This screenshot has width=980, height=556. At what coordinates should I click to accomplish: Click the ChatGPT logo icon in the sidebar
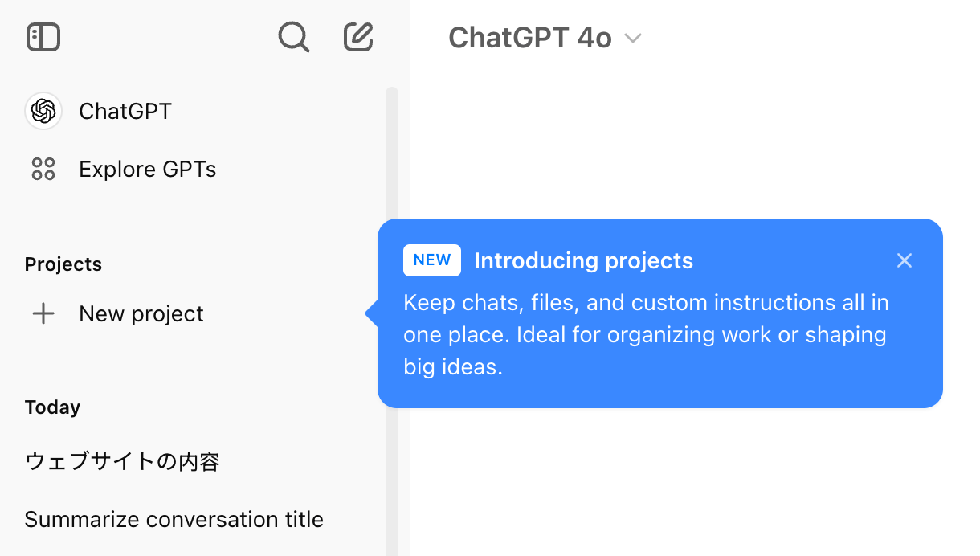coord(43,111)
